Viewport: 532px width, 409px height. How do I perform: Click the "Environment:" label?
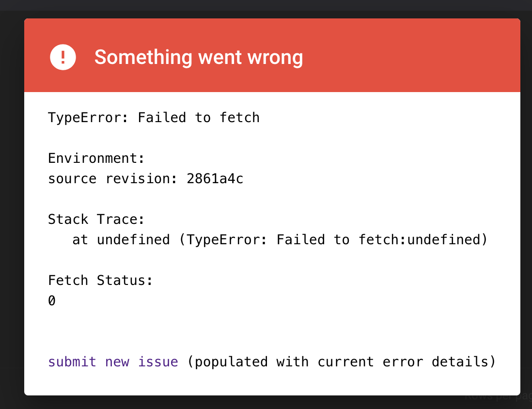pos(95,158)
